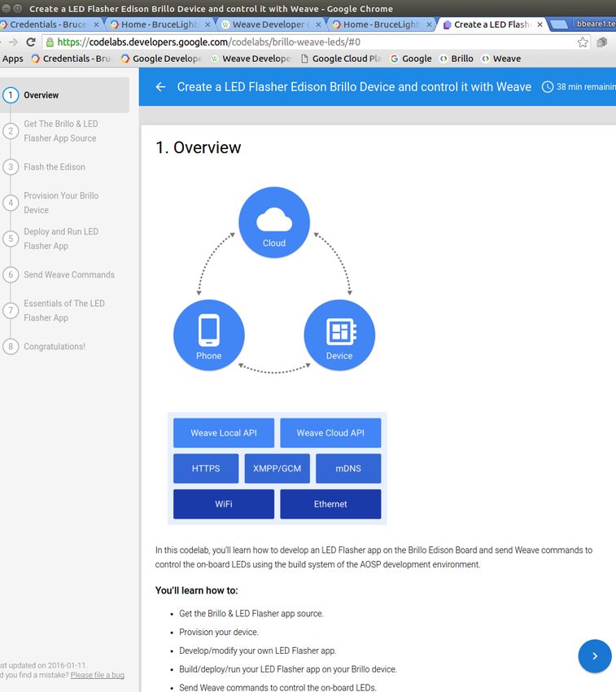The image size is (616, 692).
Task: Select step 1 Overview in sidebar
Action: click(x=64, y=95)
